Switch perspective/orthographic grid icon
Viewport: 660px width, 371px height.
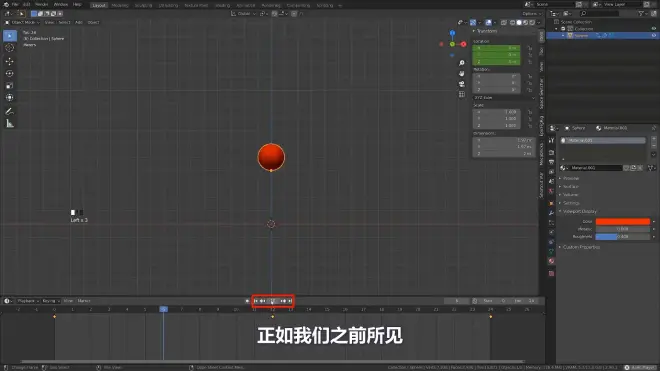pyautogui.click(x=462, y=94)
